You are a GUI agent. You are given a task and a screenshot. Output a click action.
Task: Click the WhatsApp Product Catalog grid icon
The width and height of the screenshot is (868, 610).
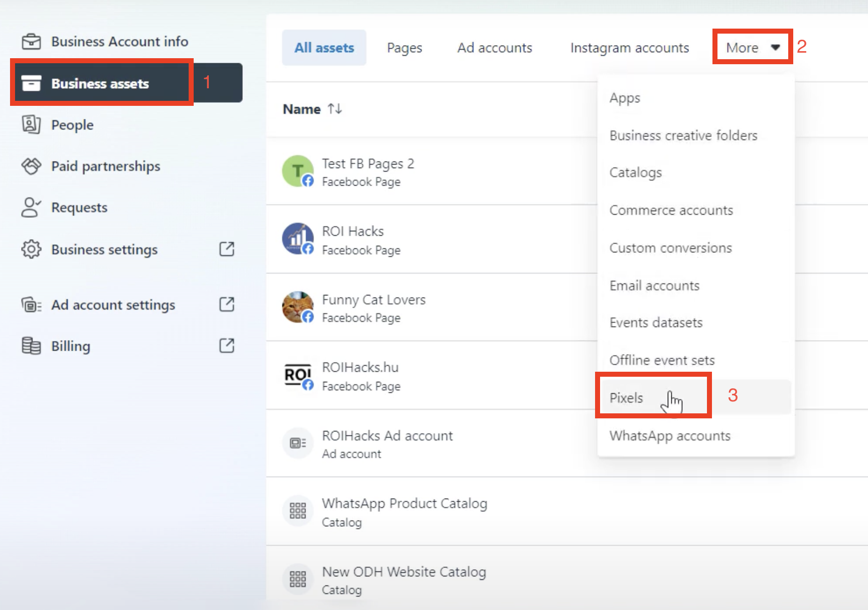click(298, 511)
